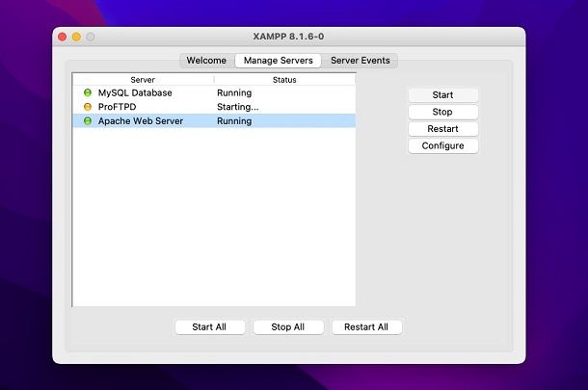The height and width of the screenshot is (390, 588).
Task: Click the Server column header
Action: point(143,80)
